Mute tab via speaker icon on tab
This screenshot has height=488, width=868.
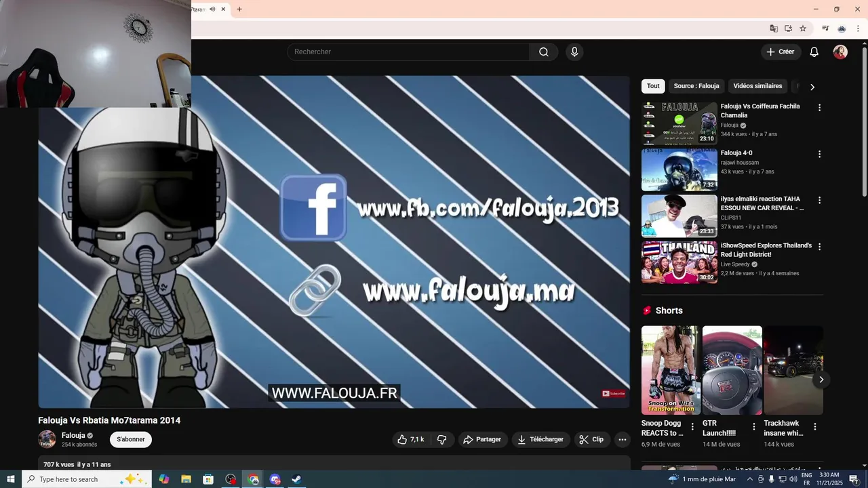[212, 9]
